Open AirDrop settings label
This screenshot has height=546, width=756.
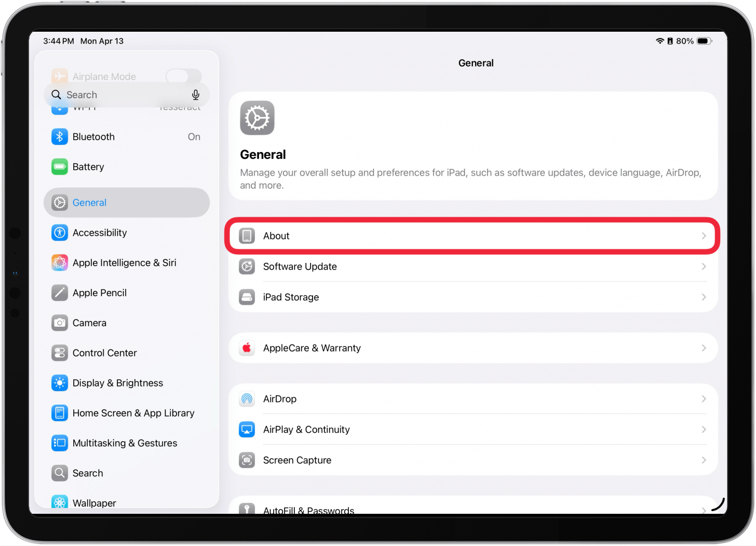[x=280, y=399]
